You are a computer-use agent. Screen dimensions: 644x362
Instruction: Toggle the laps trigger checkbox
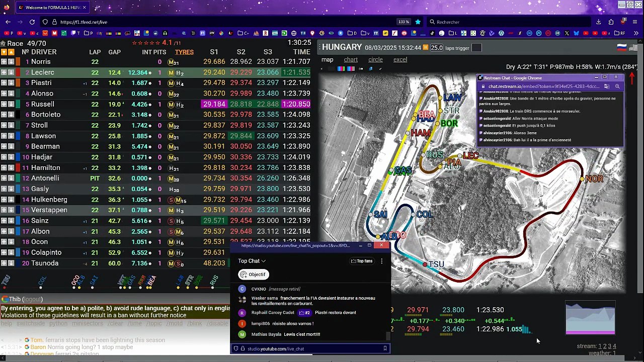[x=476, y=48]
